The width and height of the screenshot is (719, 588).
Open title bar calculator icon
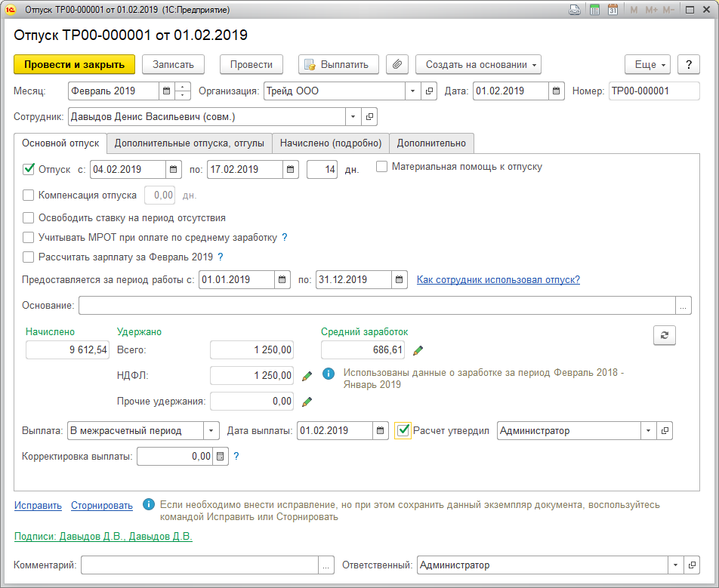594,10
